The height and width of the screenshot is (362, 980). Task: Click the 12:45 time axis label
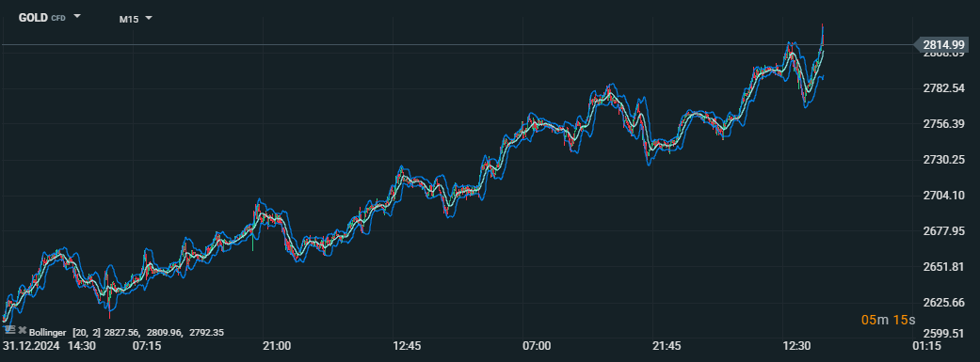coord(407,346)
